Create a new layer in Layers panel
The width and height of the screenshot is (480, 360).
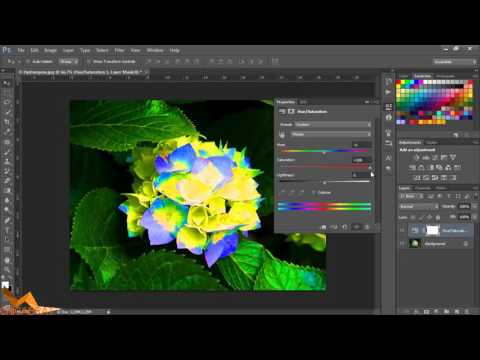pyautogui.click(x=457, y=311)
